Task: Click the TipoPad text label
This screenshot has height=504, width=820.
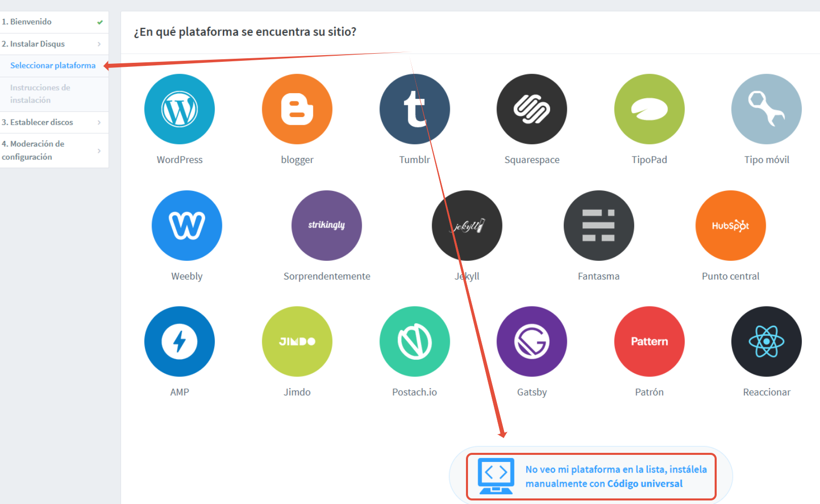Action: (x=649, y=160)
